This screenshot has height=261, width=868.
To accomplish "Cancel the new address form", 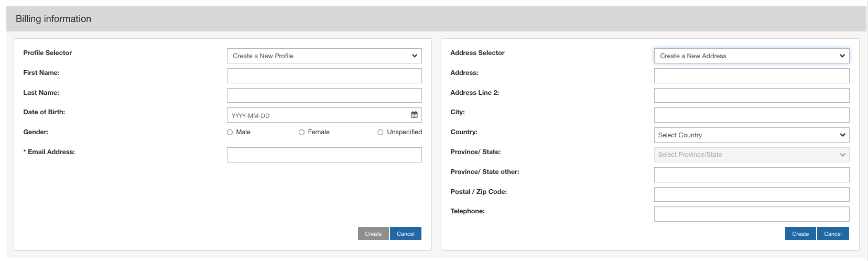I will (x=832, y=234).
